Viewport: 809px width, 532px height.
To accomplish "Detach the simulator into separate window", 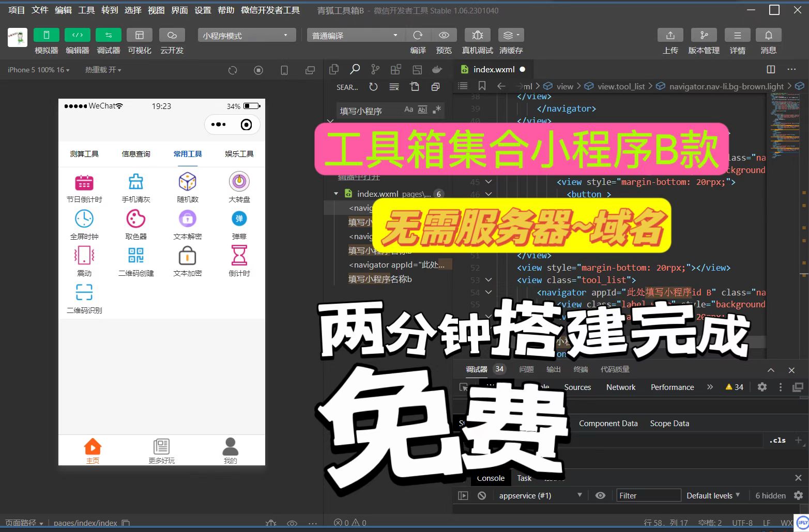I will tap(310, 70).
